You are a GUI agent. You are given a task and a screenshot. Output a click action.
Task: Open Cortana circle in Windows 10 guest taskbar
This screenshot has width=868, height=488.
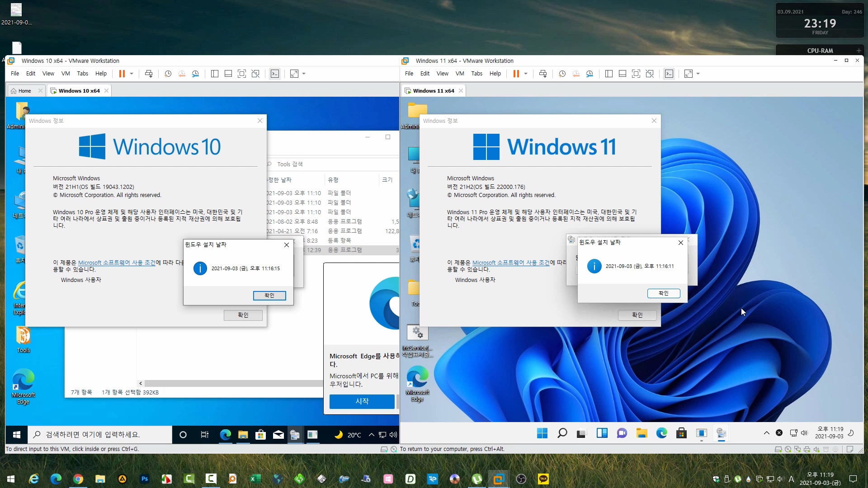click(183, 435)
